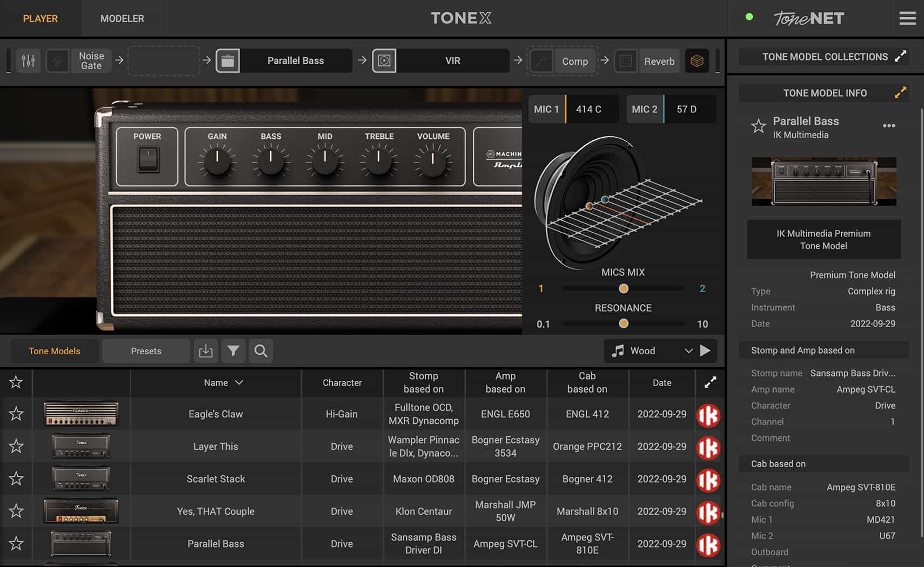The height and width of the screenshot is (567, 924).
Task: Click the 3D cube icon after Reverb
Action: point(698,60)
